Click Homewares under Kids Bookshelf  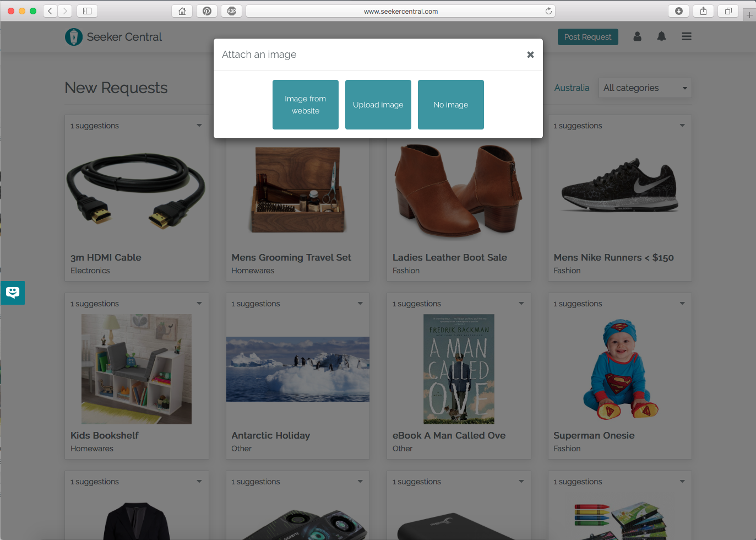tap(92, 449)
